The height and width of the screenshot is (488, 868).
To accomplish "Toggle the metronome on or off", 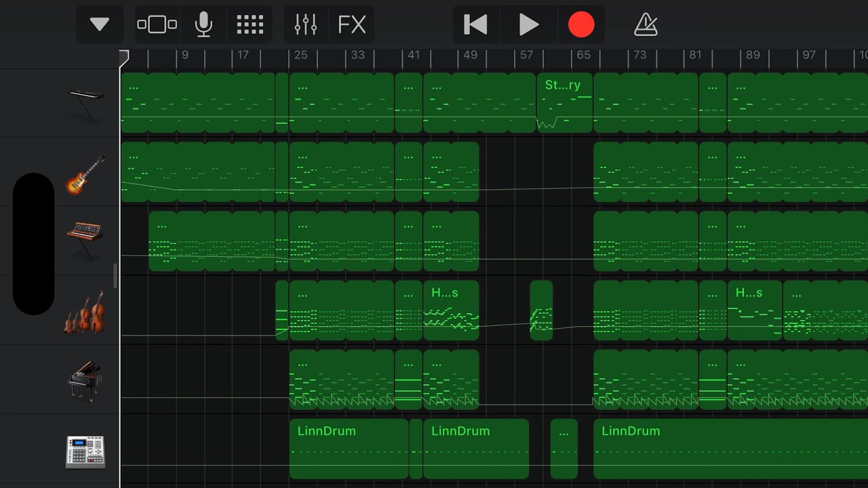I will coord(646,25).
